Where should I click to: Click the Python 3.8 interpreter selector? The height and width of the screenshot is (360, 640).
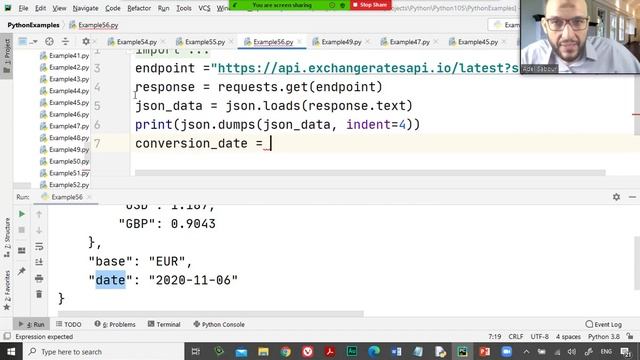point(604,337)
